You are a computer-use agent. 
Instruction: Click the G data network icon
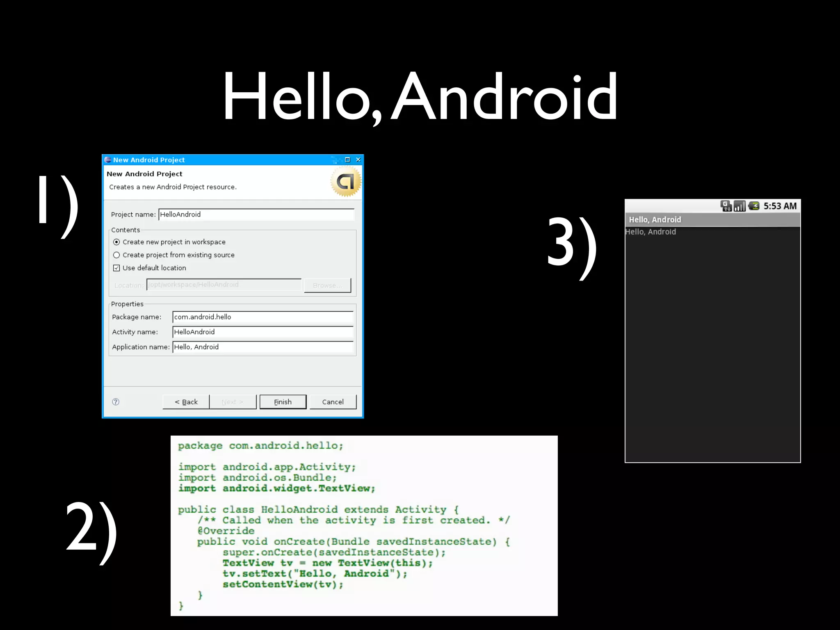point(726,206)
